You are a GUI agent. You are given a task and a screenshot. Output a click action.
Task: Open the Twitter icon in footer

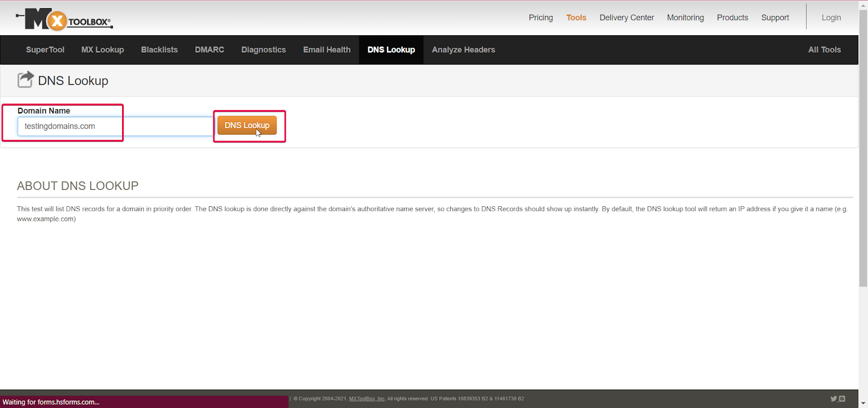(833, 399)
